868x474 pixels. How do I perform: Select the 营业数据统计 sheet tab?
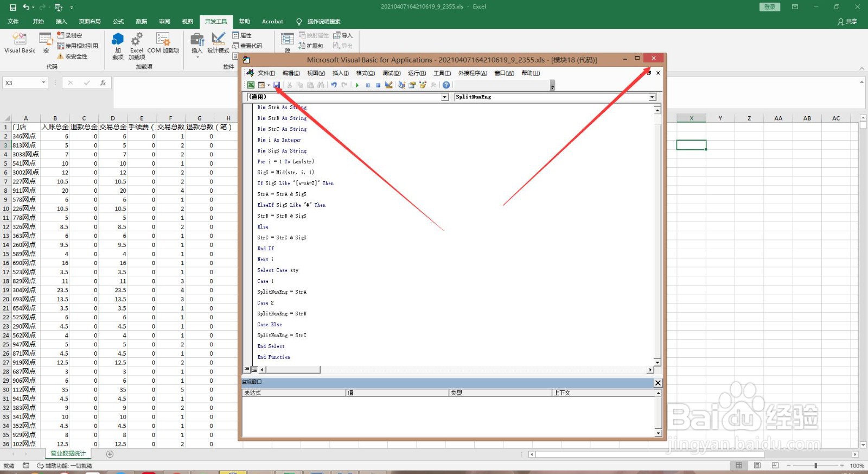pos(68,453)
